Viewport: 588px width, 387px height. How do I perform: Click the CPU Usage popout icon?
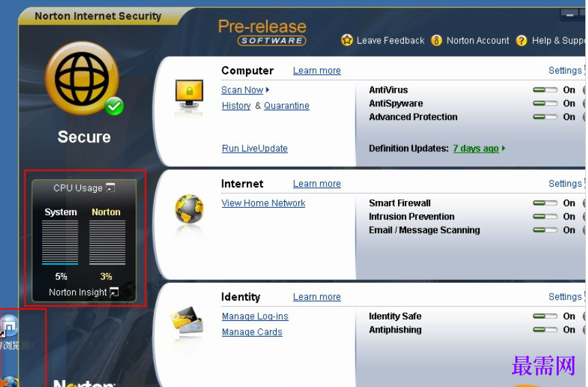pyautogui.click(x=110, y=188)
